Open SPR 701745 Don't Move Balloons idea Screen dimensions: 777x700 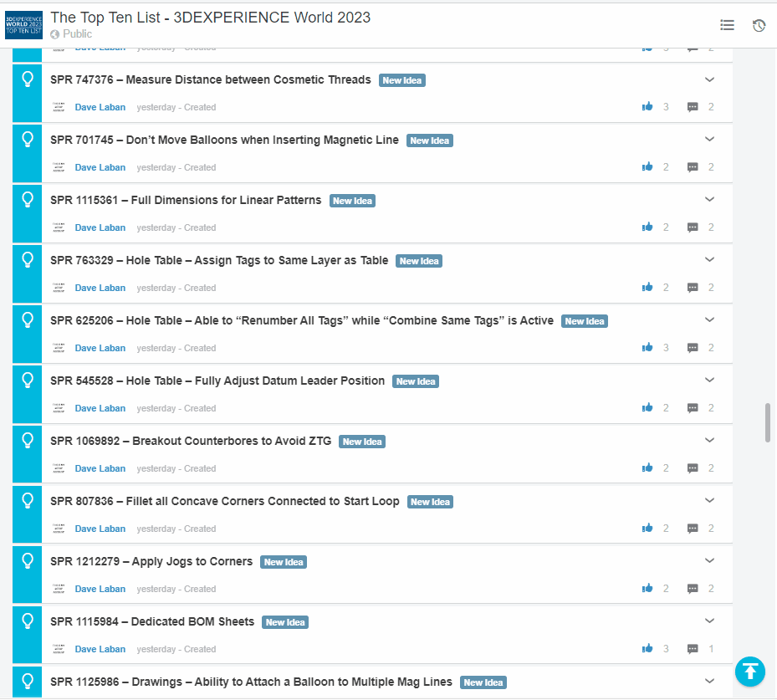pos(224,141)
